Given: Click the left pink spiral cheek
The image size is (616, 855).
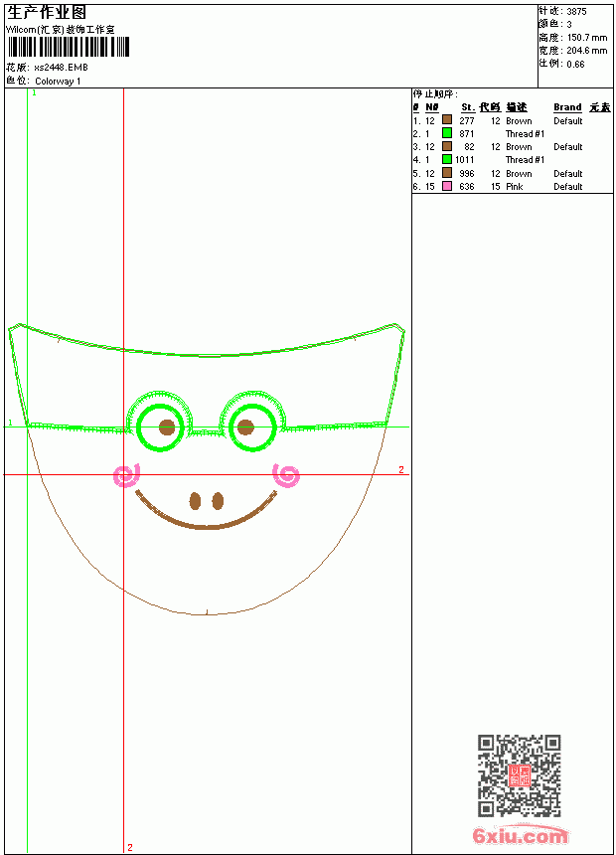Looking at the screenshot, I should tap(127, 475).
